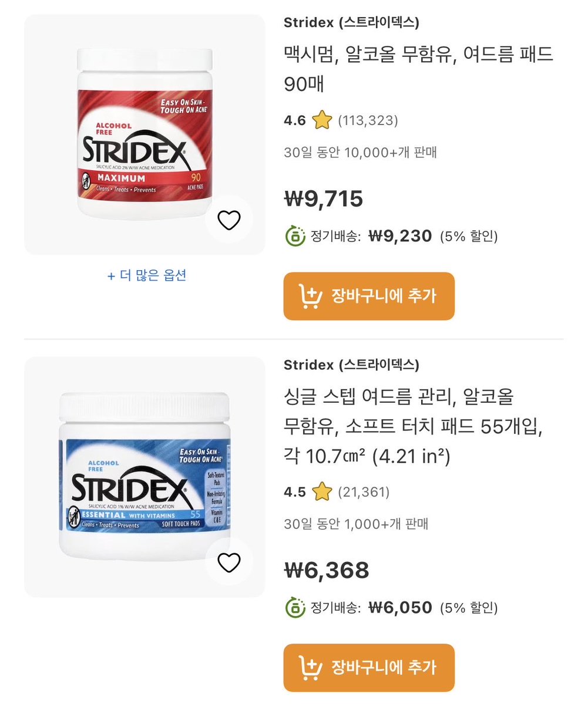Click star rating icon next to 4.5

coord(322,491)
